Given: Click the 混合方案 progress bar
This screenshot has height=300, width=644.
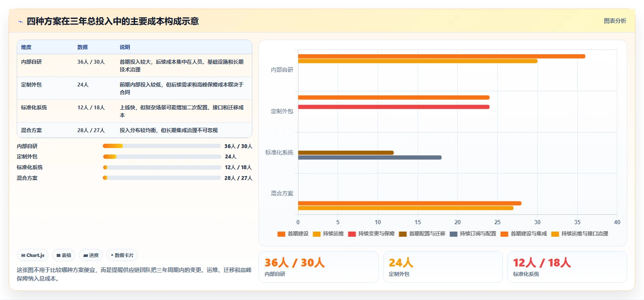Looking at the screenshot, I should (x=162, y=178).
